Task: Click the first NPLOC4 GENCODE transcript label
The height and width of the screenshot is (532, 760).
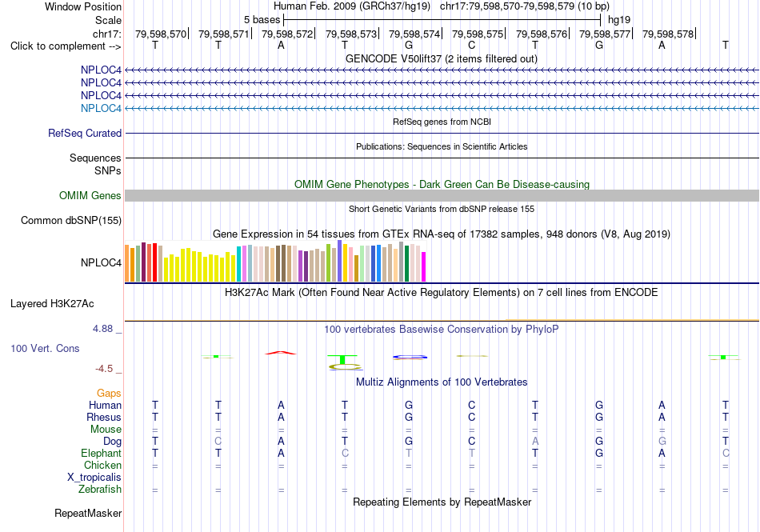Action: [101, 70]
